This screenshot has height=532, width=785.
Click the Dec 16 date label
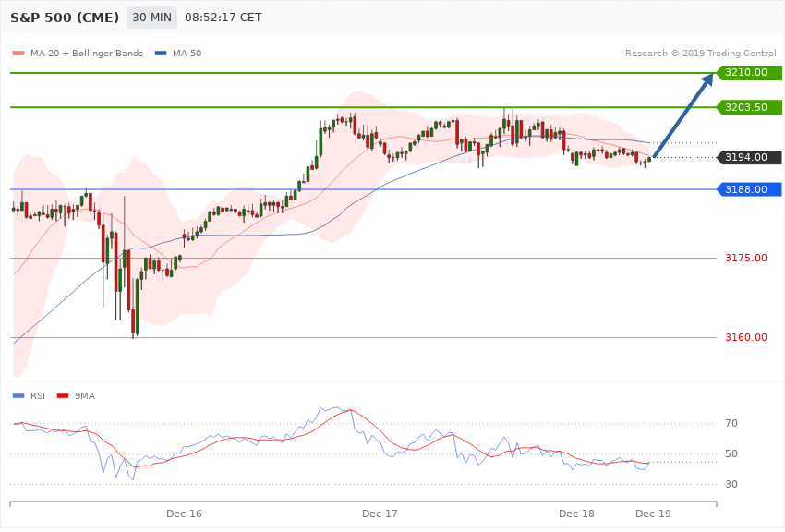click(184, 514)
